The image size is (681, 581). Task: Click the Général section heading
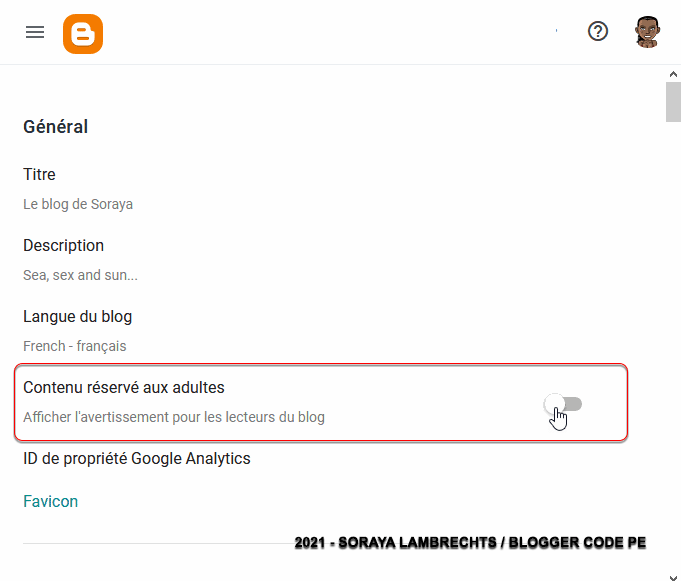(x=55, y=127)
